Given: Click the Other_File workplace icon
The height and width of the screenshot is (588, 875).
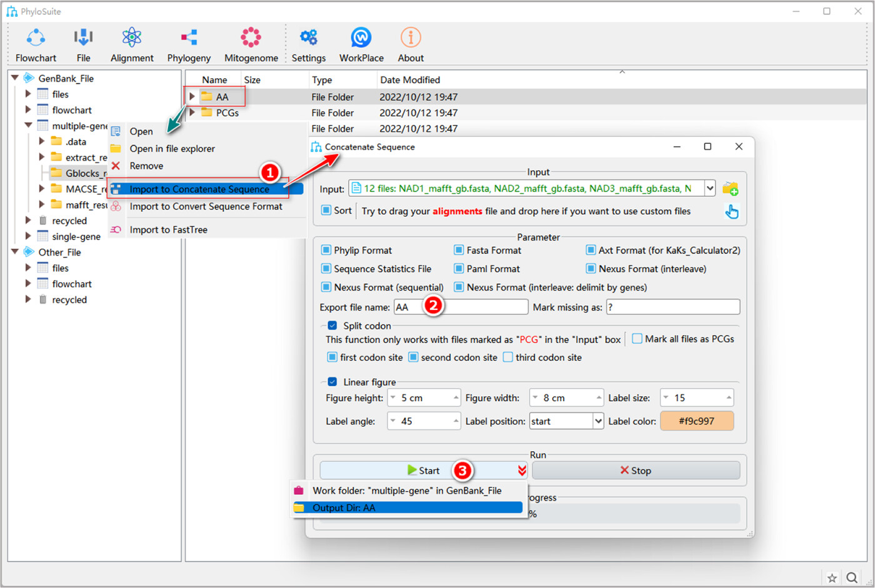Looking at the screenshot, I should click(x=29, y=252).
